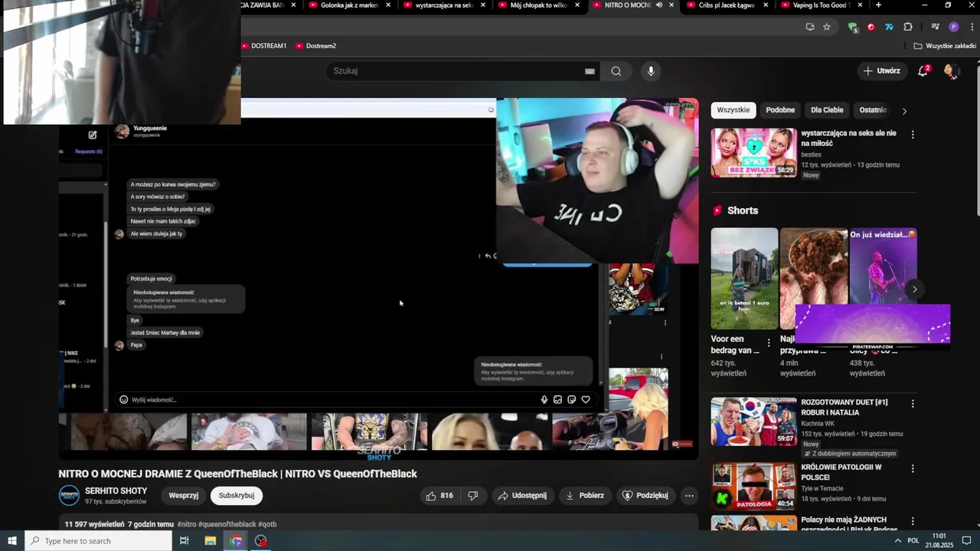Like the video with 816 likes

pos(439,496)
